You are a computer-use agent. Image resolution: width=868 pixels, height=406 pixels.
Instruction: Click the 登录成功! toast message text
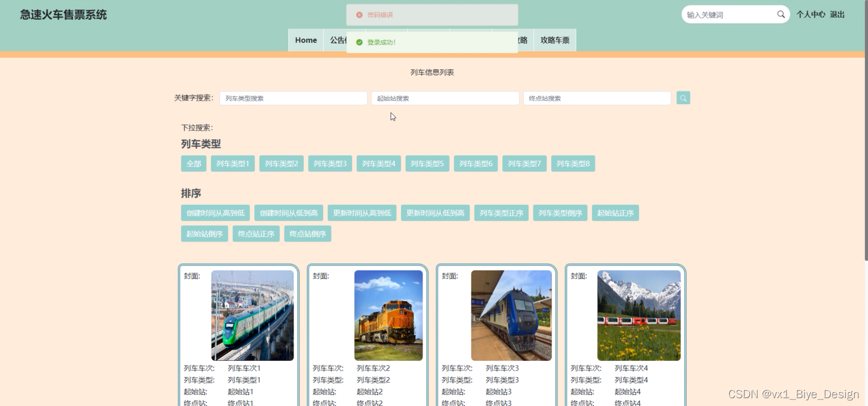coord(382,42)
